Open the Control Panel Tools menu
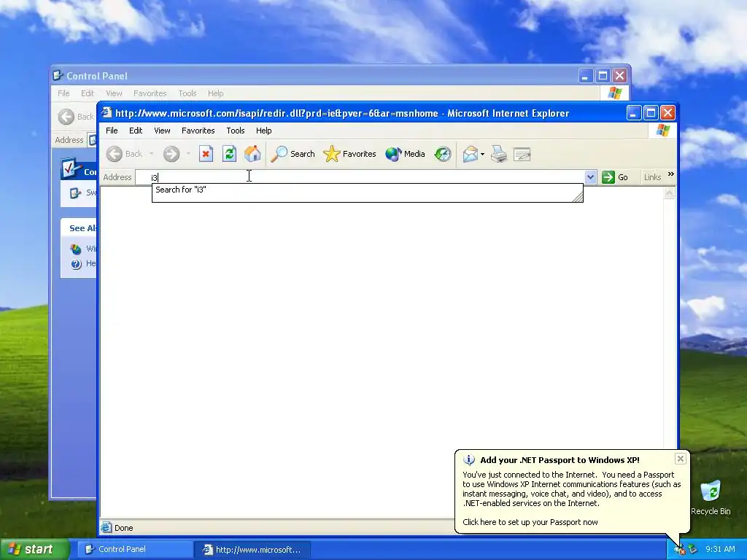Screen dimensions: 747x560 (x=187, y=93)
